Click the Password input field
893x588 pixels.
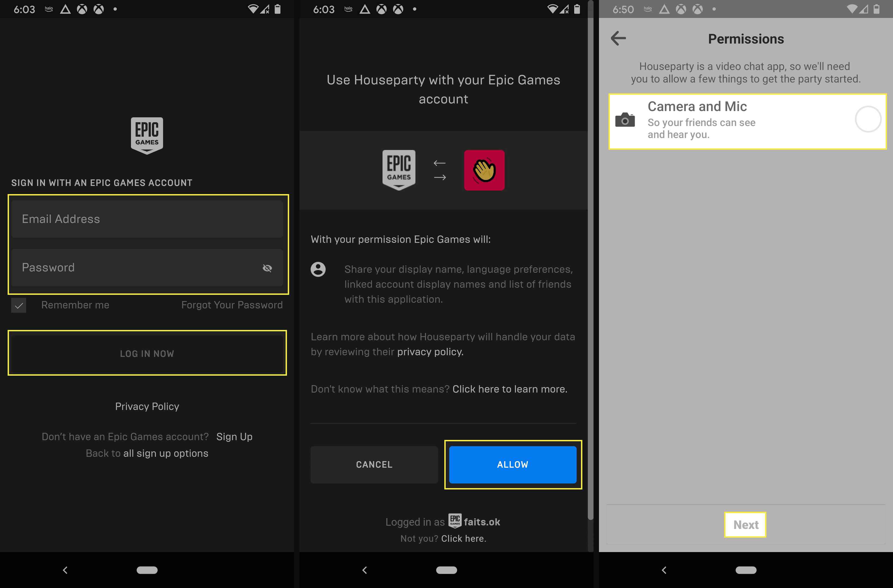[x=147, y=267]
